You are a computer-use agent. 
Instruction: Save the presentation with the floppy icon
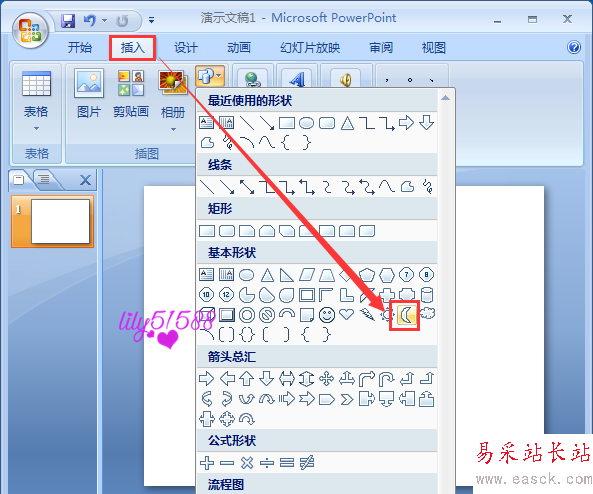pos(68,20)
